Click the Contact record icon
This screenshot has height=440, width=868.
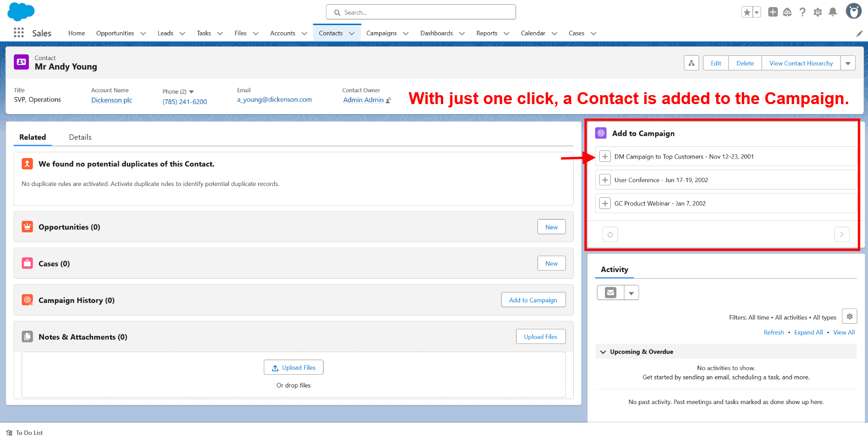21,62
